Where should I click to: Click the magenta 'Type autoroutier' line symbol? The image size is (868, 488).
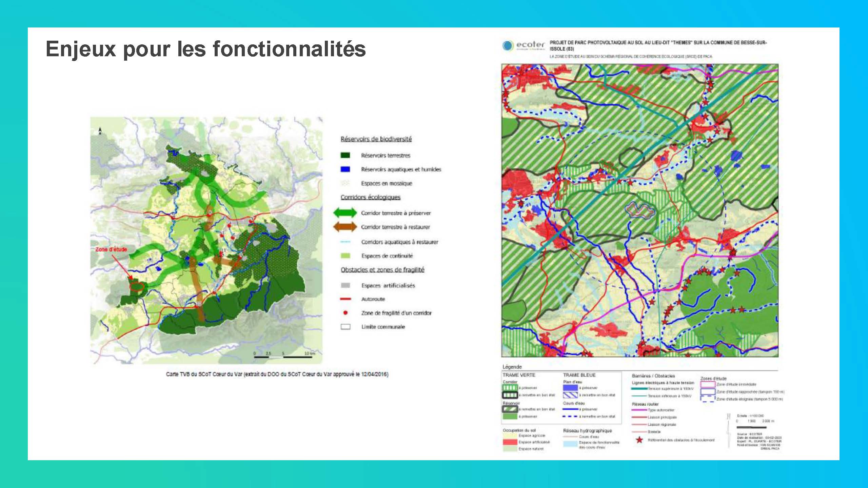(640, 410)
